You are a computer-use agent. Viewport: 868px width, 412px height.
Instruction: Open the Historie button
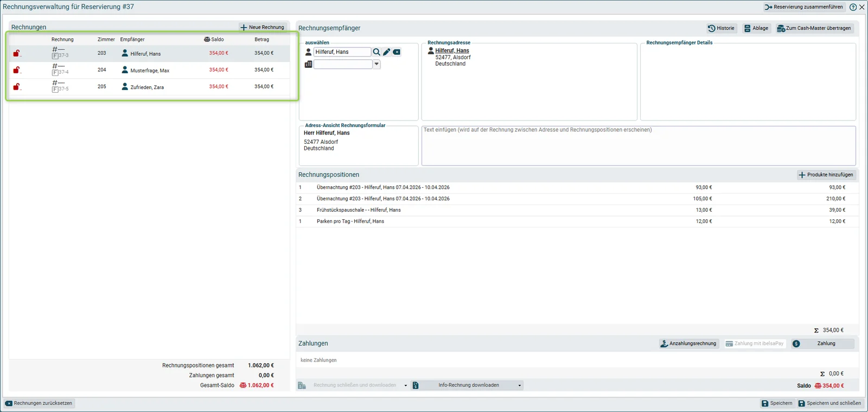[x=722, y=28]
